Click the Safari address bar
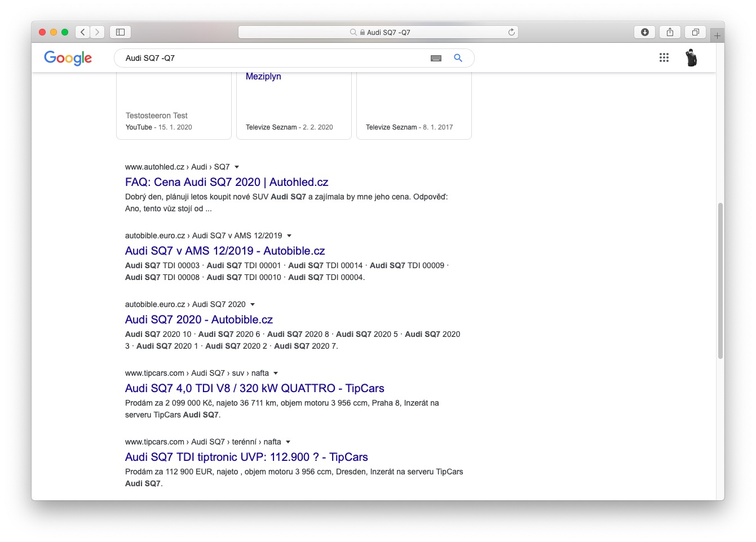The width and height of the screenshot is (756, 542). tap(378, 32)
